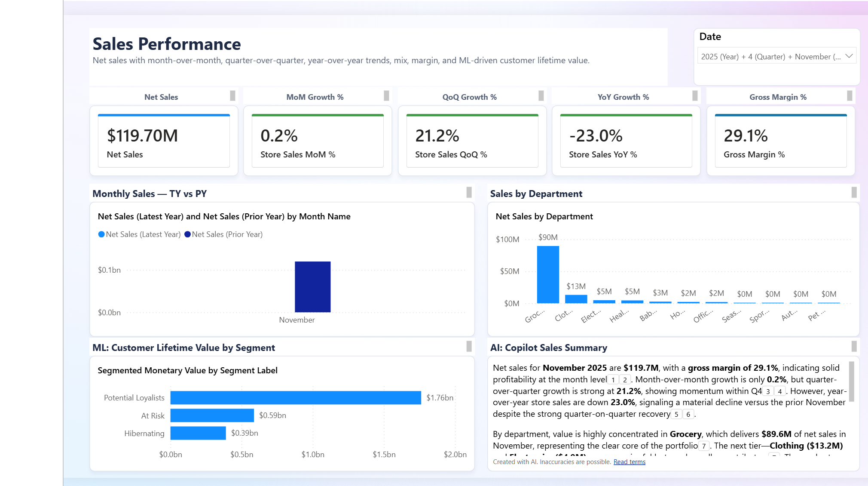
Task: Click the gray marker beside Net Sales header
Action: point(232,96)
